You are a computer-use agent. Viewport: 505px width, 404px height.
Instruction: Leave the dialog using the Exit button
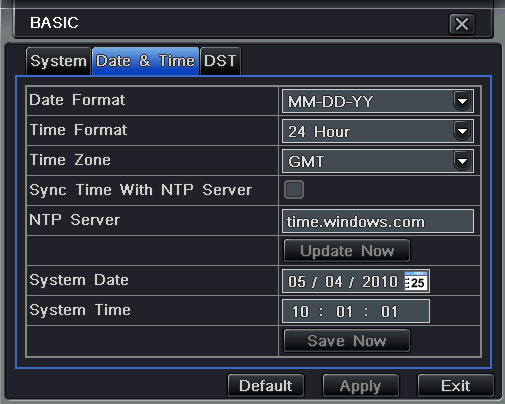pyautogui.click(x=455, y=386)
